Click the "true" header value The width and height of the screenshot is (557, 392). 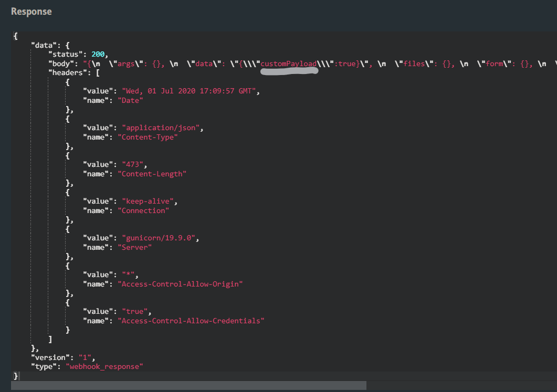(134, 311)
